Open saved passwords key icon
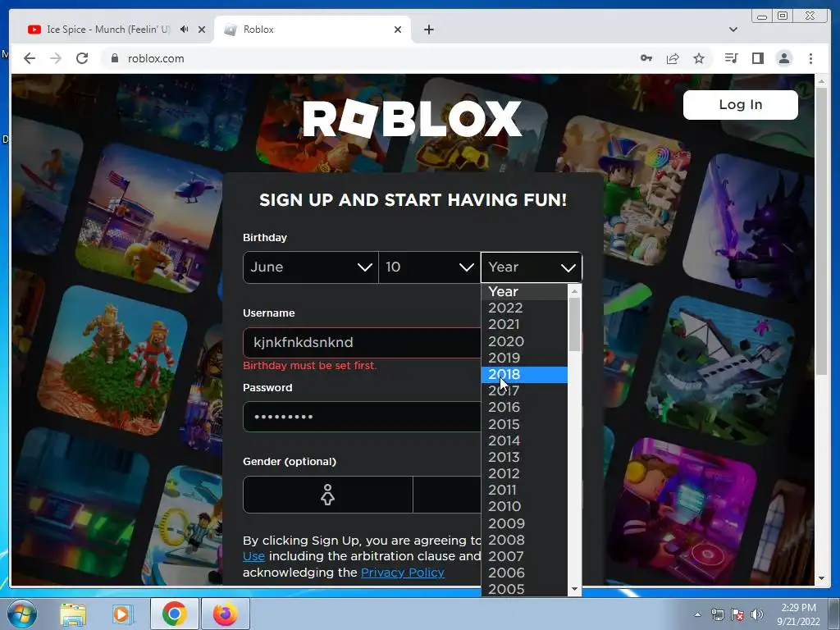This screenshot has width=840, height=630. point(646,58)
